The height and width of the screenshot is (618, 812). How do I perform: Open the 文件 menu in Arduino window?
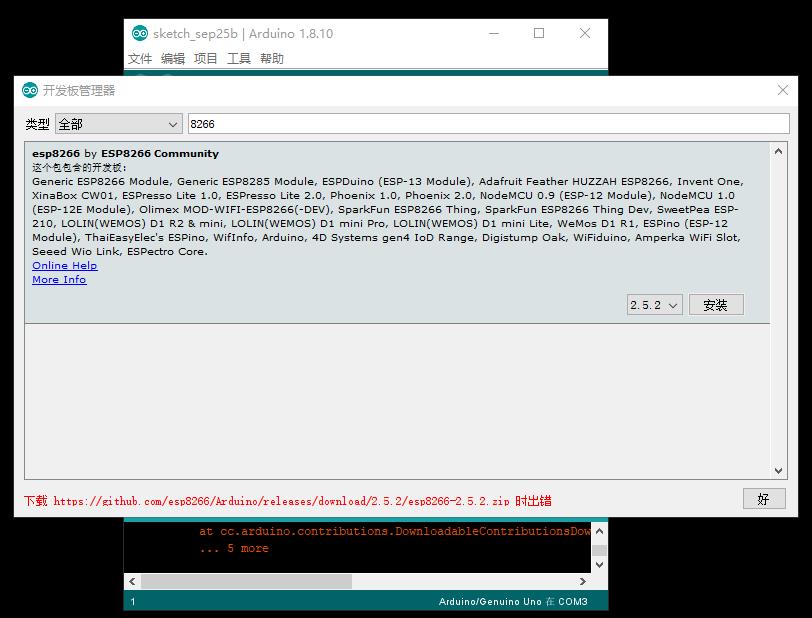[x=140, y=59]
